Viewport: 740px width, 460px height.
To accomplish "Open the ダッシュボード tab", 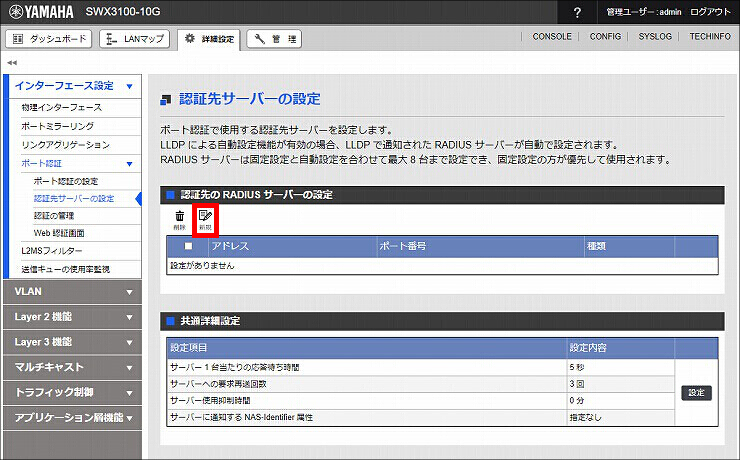I will tap(49, 39).
